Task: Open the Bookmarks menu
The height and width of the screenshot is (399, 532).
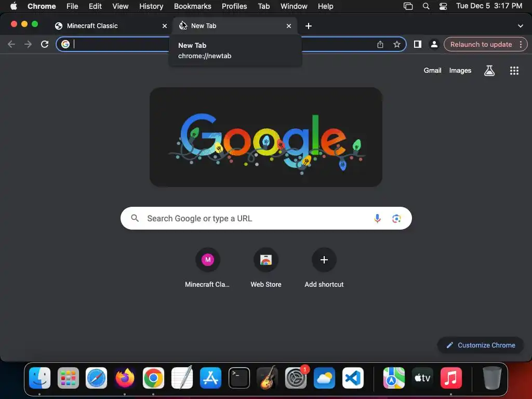Action: click(192, 6)
